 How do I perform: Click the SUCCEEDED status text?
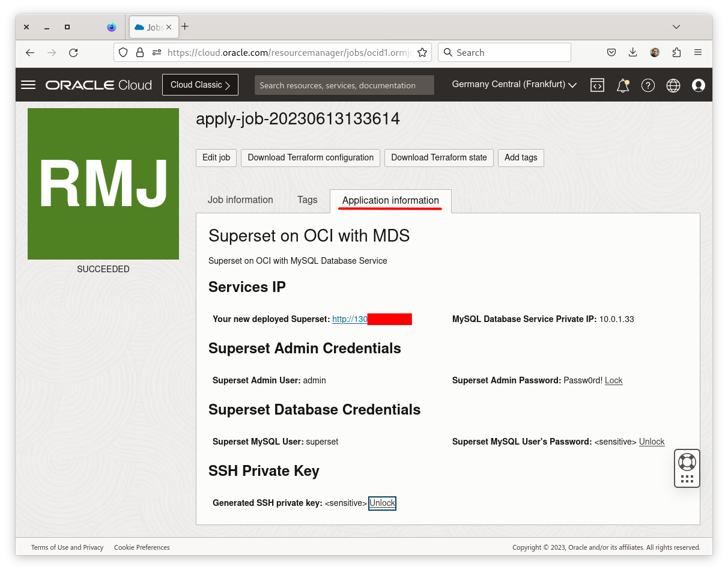pyautogui.click(x=103, y=269)
